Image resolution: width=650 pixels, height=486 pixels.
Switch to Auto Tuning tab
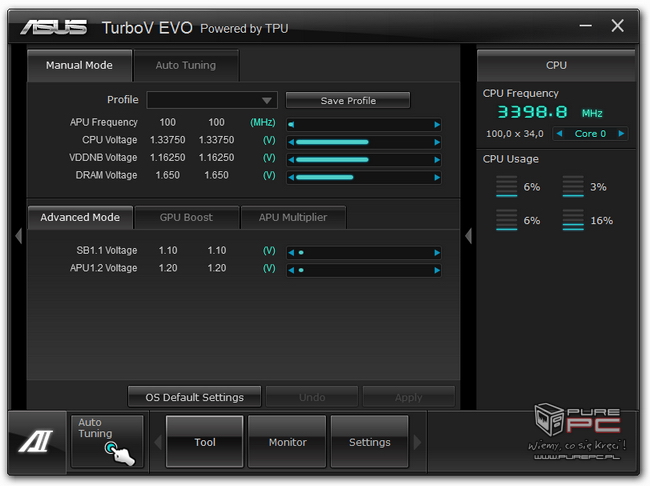tap(186, 66)
